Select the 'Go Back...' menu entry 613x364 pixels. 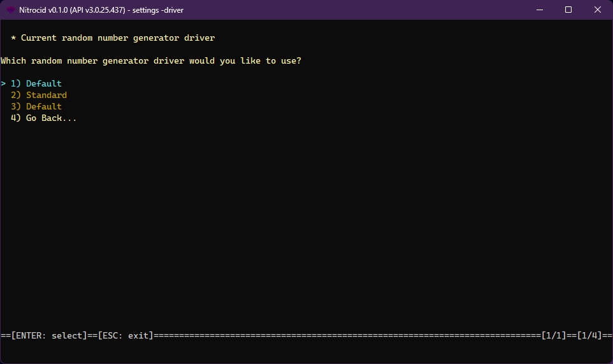(x=51, y=118)
